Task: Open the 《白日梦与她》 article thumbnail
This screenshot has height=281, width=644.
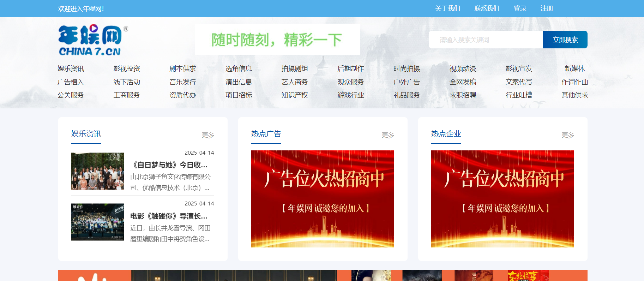Action: pyautogui.click(x=98, y=171)
